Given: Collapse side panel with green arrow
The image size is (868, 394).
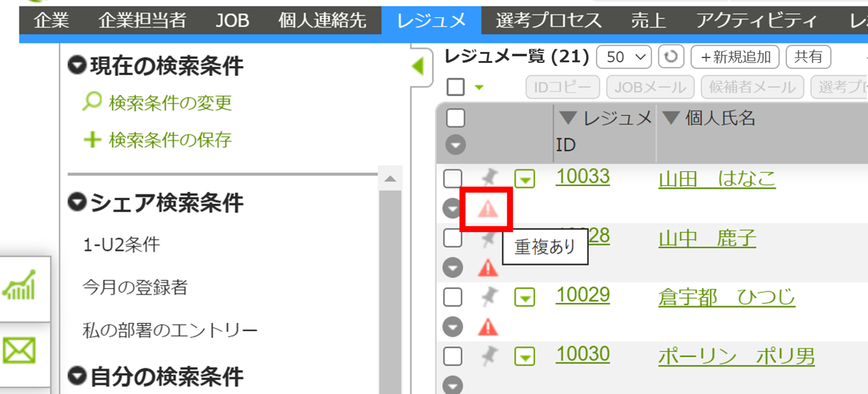Looking at the screenshot, I should click(418, 66).
